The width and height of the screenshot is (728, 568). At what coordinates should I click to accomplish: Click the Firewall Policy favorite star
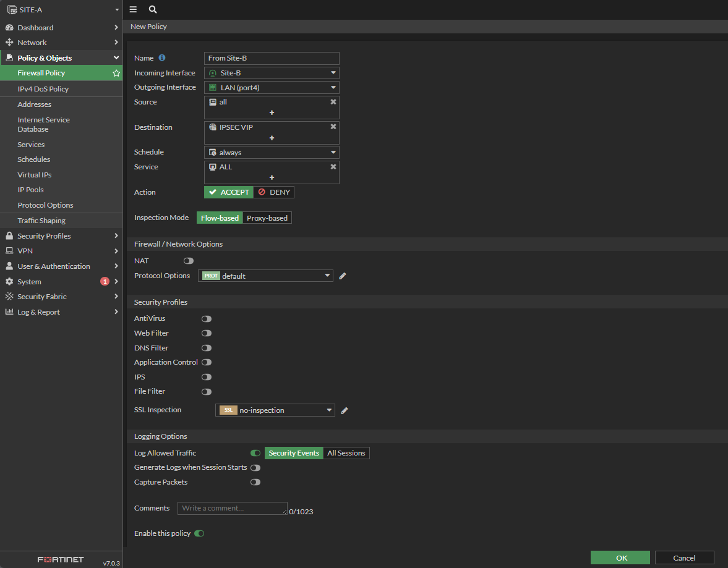tap(116, 73)
